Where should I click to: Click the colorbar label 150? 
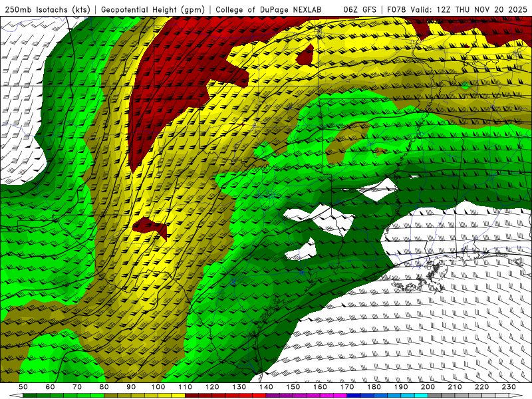pos(293,387)
